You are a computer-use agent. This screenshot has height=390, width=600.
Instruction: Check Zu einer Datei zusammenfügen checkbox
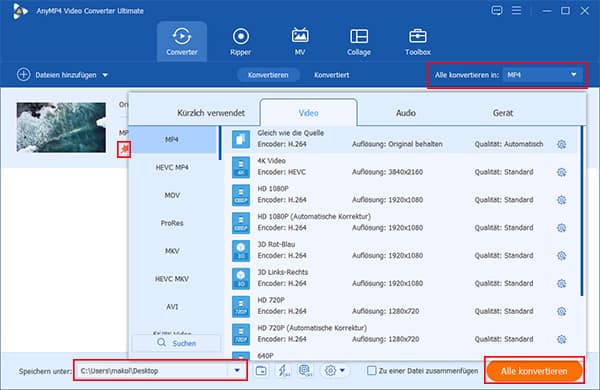[x=371, y=370]
